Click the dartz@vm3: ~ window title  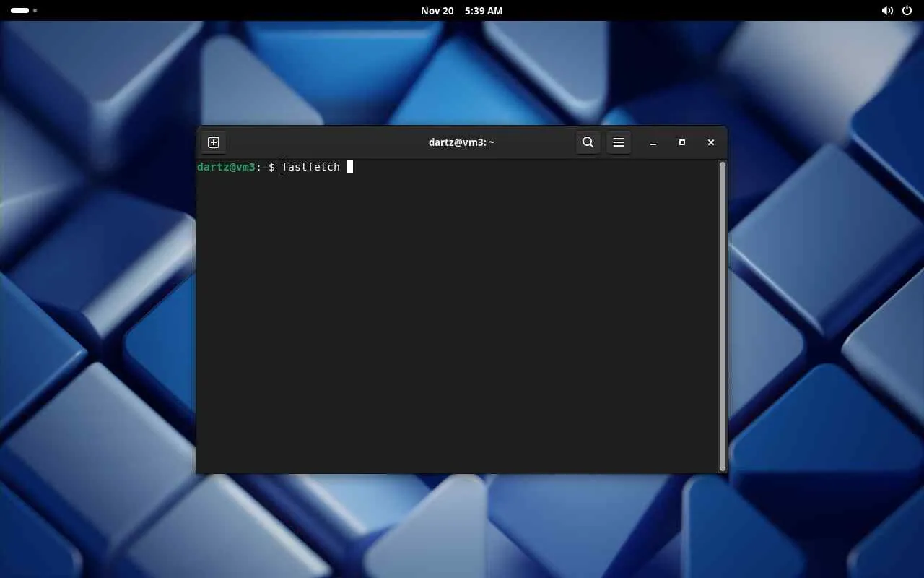[461, 142]
